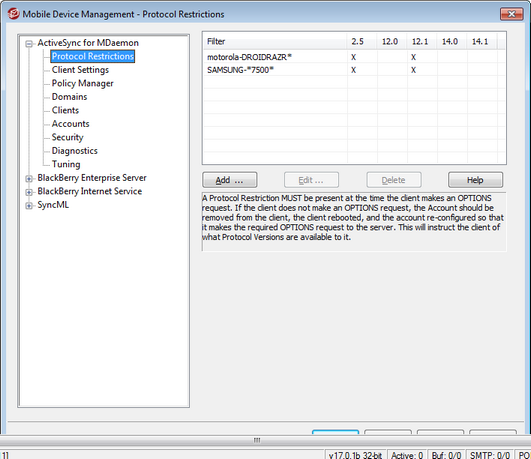
Task: Go to the Accounts section
Action: tap(70, 124)
